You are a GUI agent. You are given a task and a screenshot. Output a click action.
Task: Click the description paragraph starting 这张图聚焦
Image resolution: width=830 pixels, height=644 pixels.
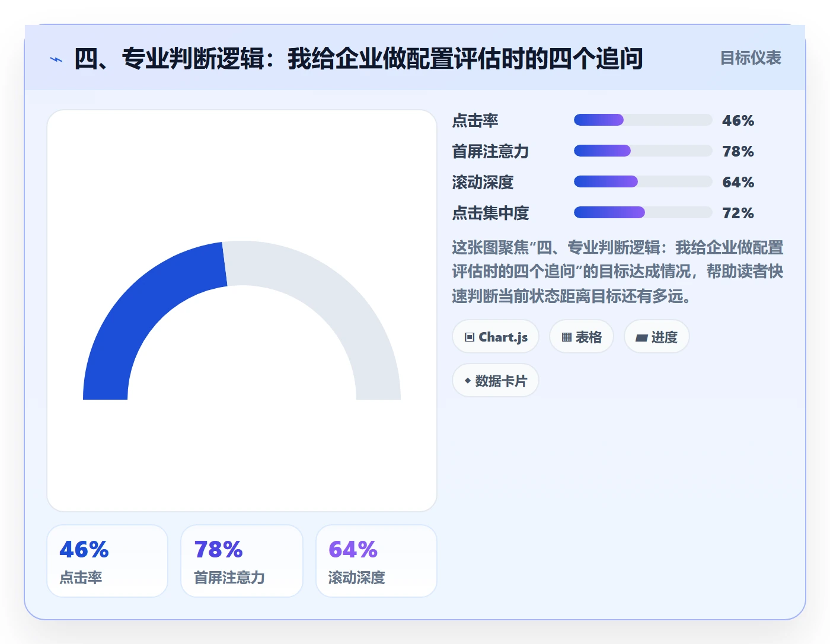coord(618,272)
